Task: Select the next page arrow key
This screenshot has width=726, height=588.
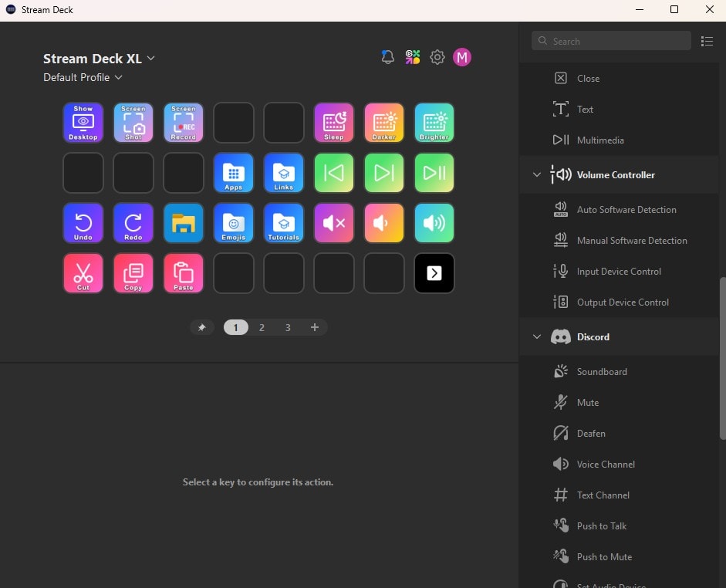Action: point(434,273)
